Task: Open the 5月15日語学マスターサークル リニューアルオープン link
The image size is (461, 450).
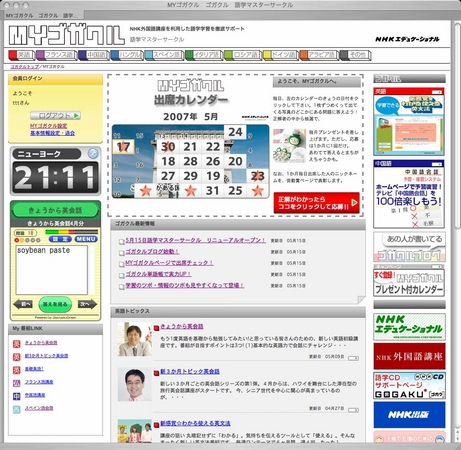Action: point(195,240)
